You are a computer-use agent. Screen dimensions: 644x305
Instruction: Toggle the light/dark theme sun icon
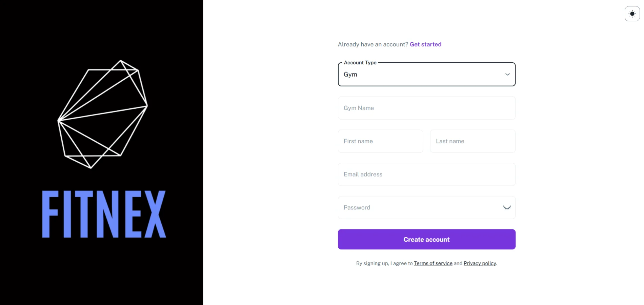pos(632,14)
